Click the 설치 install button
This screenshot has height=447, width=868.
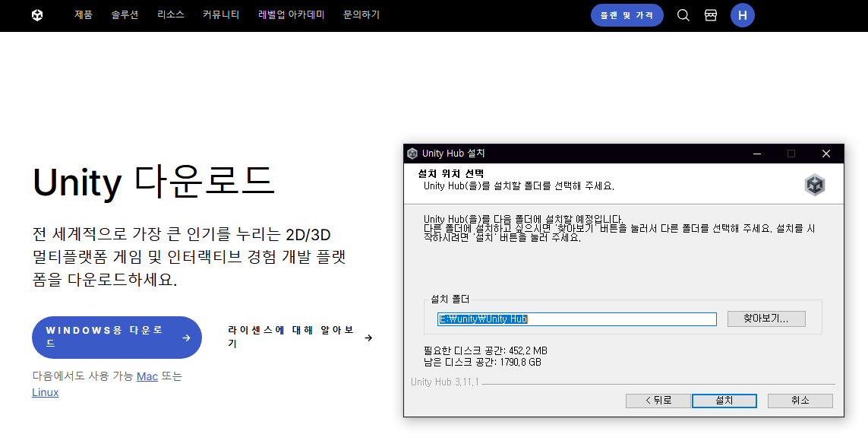(x=724, y=401)
